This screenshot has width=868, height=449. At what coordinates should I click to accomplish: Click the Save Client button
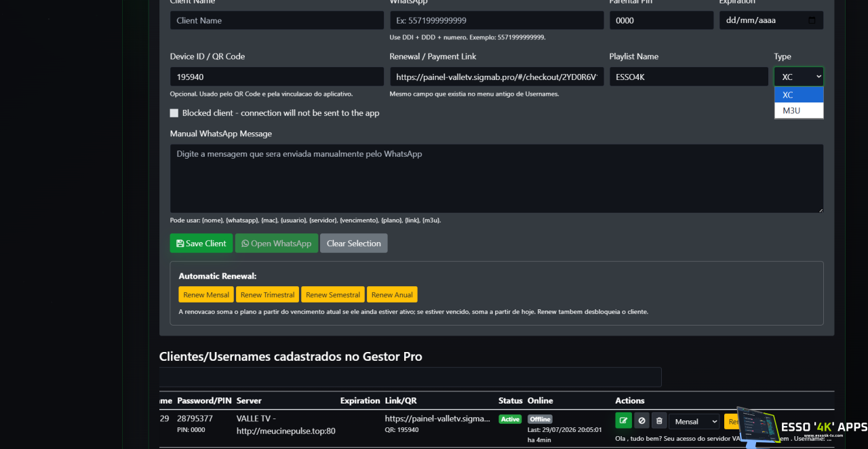pyautogui.click(x=201, y=243)
